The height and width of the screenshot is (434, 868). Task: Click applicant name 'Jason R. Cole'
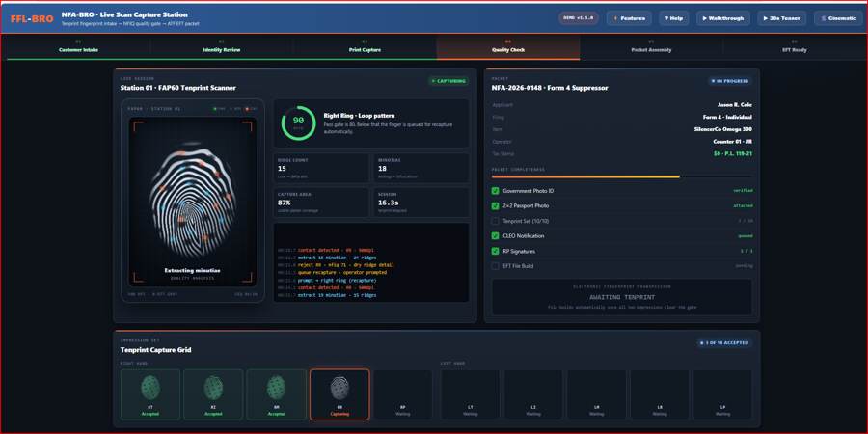tap(735, 104)
